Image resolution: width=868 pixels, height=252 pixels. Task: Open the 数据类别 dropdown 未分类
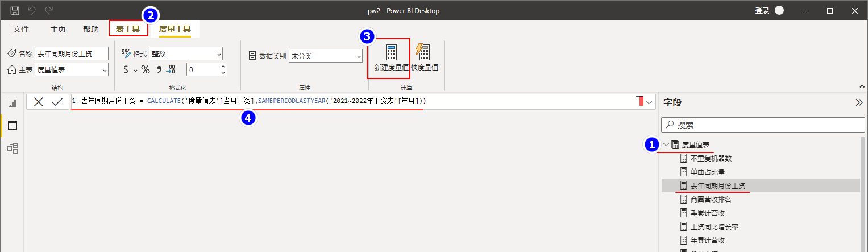pyautogui.click(x=326, y=56)
